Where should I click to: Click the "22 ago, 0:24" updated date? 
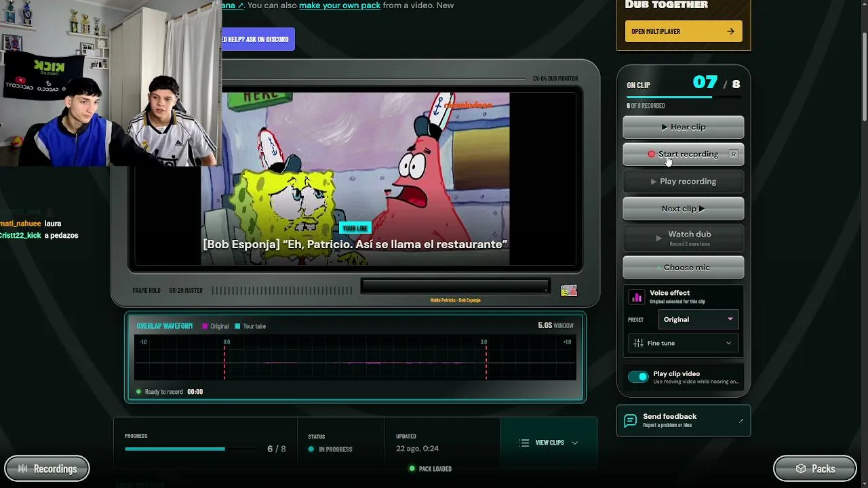(417, 449)
